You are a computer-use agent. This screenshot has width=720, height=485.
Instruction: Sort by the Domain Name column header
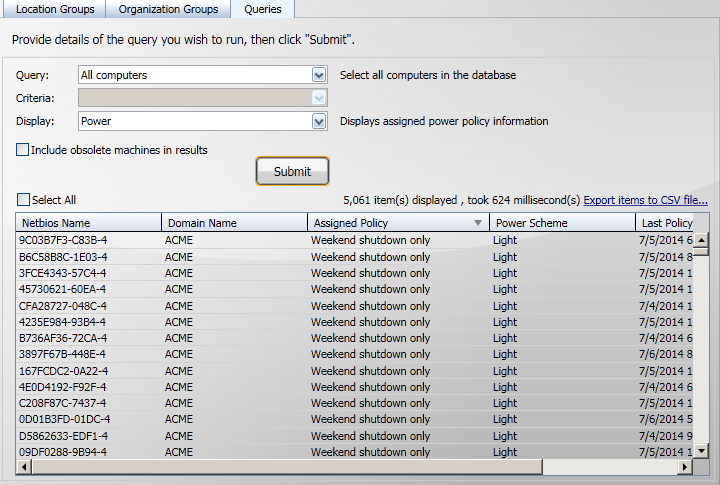[202, 223]
